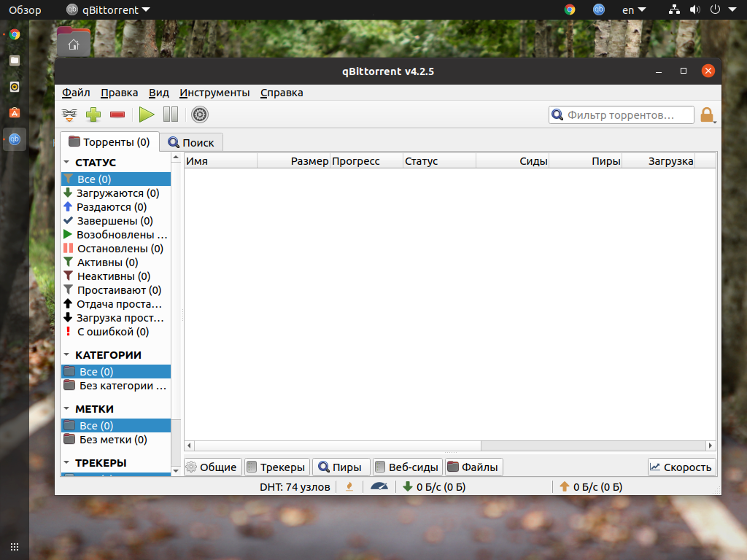Select the Загружаются (0) filter

pyautogui.click(x=116, y=192)
